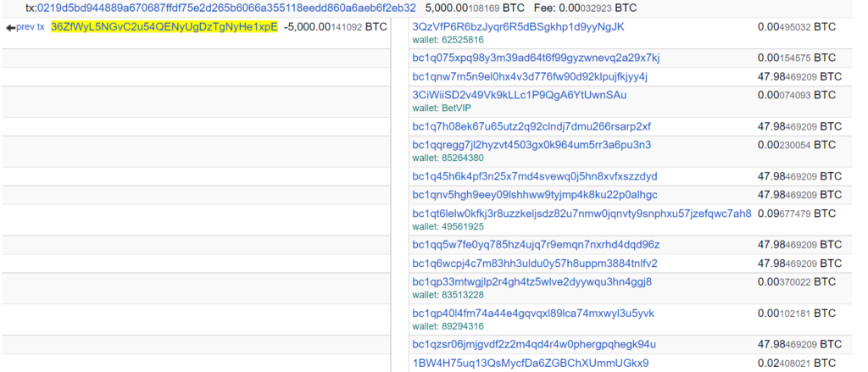Image resolution: width=868 pixels, height=372 pixels.
Task: Open address bc1q075xpq98y3m39ad64t6f99gyzwnevq2a29x7kj
Action: [536, 58]
